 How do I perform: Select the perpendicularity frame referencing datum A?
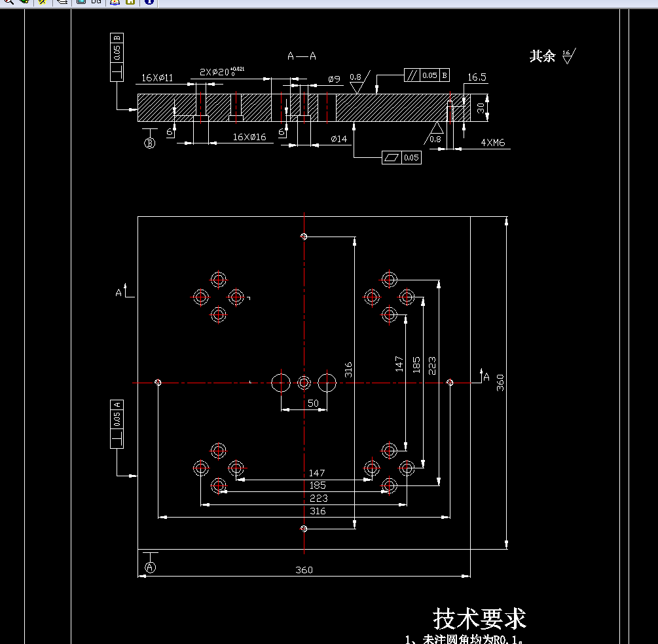117,424
